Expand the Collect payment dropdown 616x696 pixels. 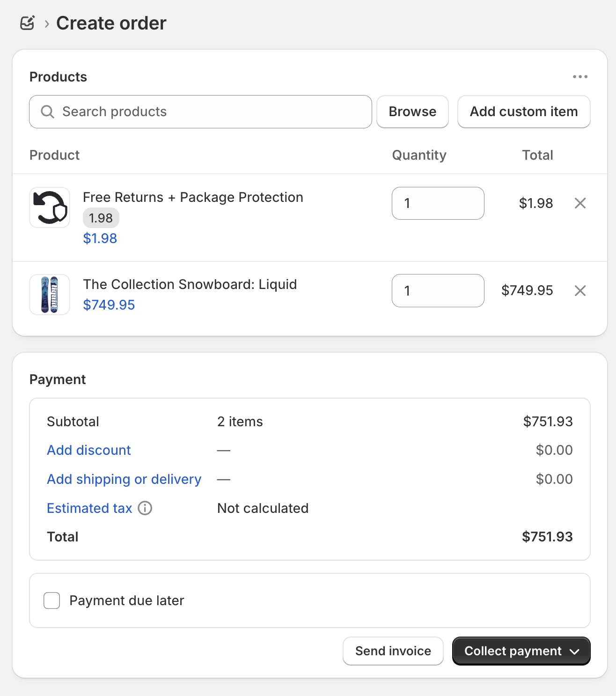(521, 651)
